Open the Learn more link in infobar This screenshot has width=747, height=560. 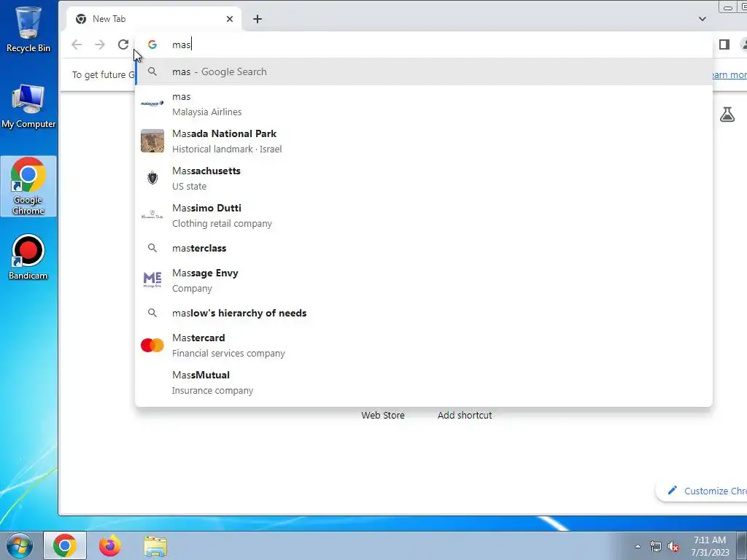coord(728,75)
